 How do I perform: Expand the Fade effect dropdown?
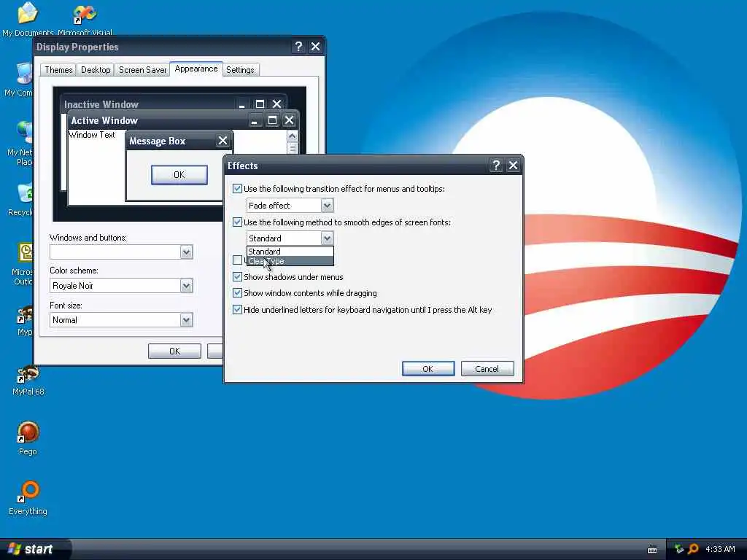pyautogui.click(x=327, y=205)
